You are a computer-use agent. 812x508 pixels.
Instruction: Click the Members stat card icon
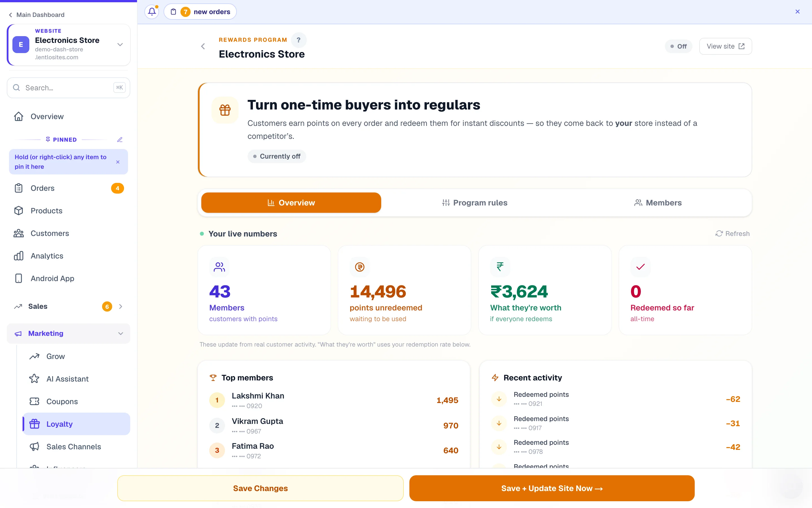point(219,267)
